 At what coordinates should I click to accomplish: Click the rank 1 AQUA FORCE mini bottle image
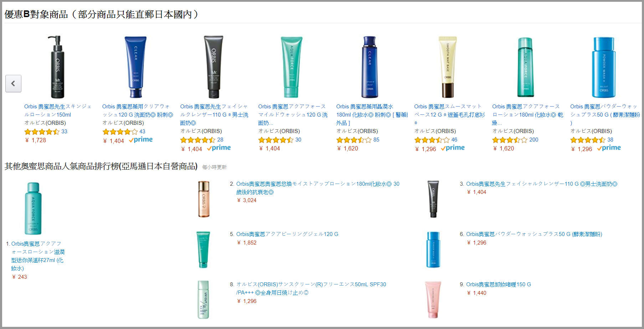tap(33, 209)
